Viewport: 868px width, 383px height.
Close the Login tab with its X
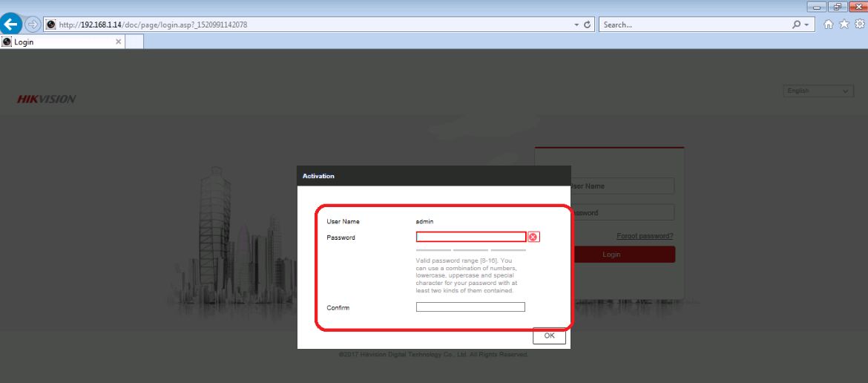tap(118, 42)
